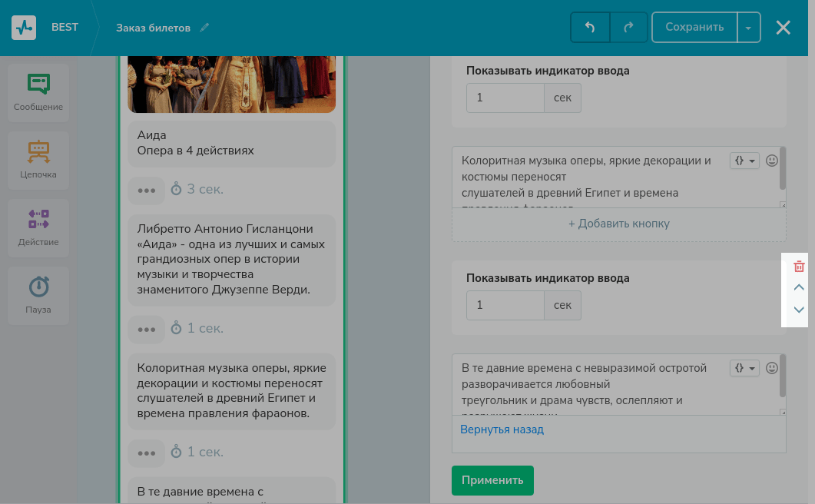Click '+ Добавить кнопку' area
This screenshot has width=815, height=504.
[x=618, y=224]
